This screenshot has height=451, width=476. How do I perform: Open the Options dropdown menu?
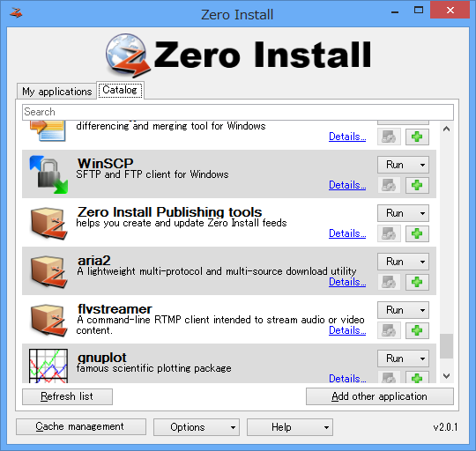click(x=197, y=427)
